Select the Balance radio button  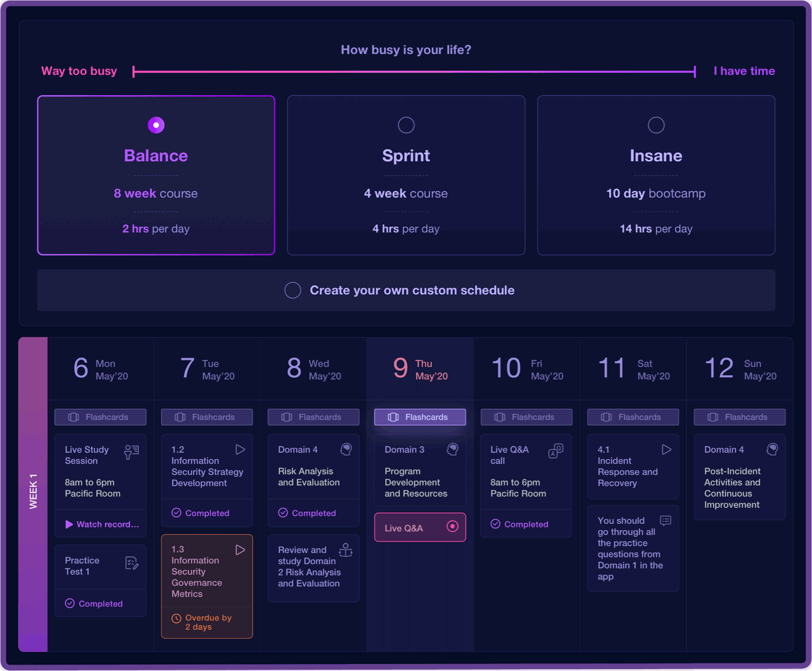coord(156,125)
